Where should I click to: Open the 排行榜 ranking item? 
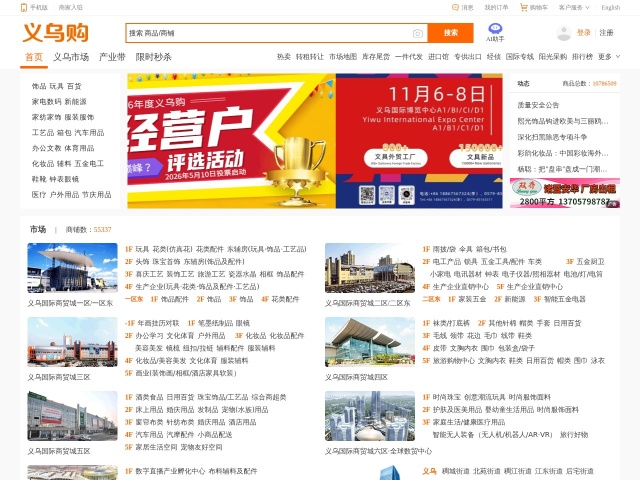coord(582,57)
